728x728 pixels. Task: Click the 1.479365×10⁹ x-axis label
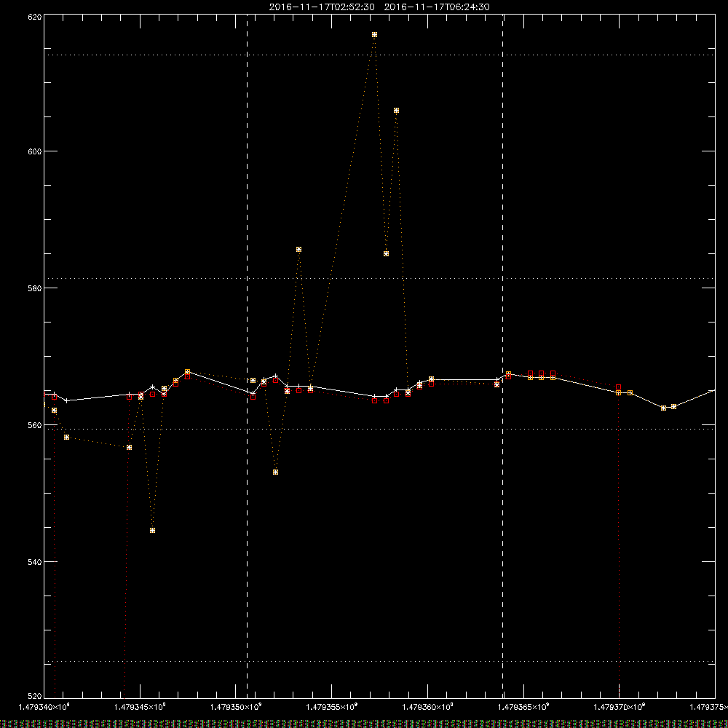pyautogui.click(x=523, y=707)
